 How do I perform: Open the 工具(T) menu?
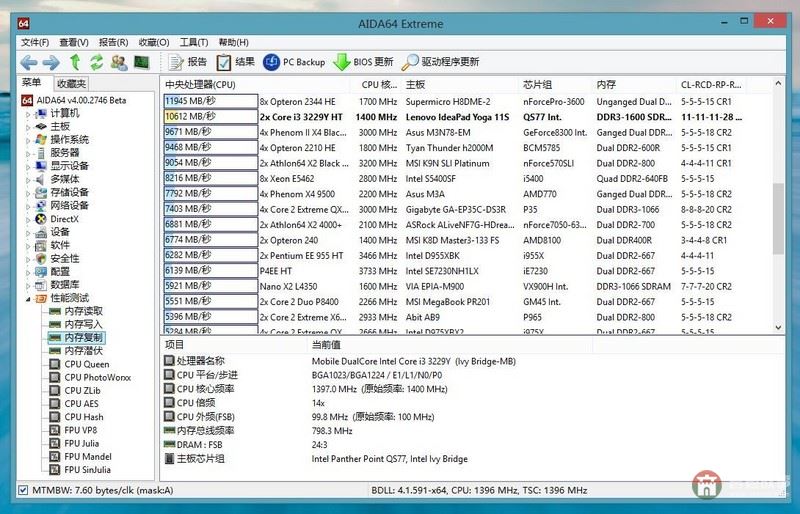point(194,42)
